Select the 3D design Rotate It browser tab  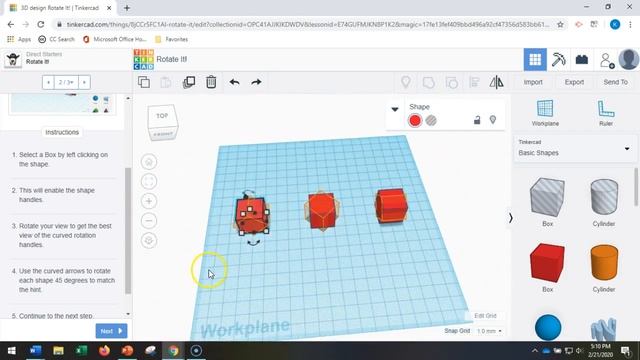60,8
